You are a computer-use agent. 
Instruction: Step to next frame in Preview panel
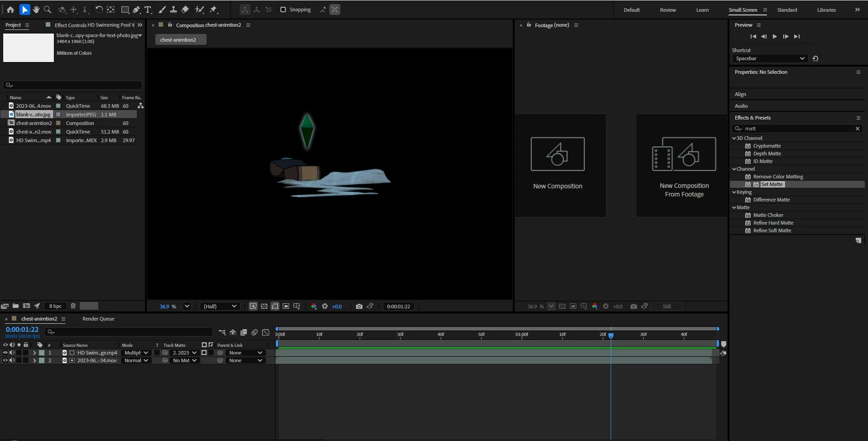click(786, 37)
